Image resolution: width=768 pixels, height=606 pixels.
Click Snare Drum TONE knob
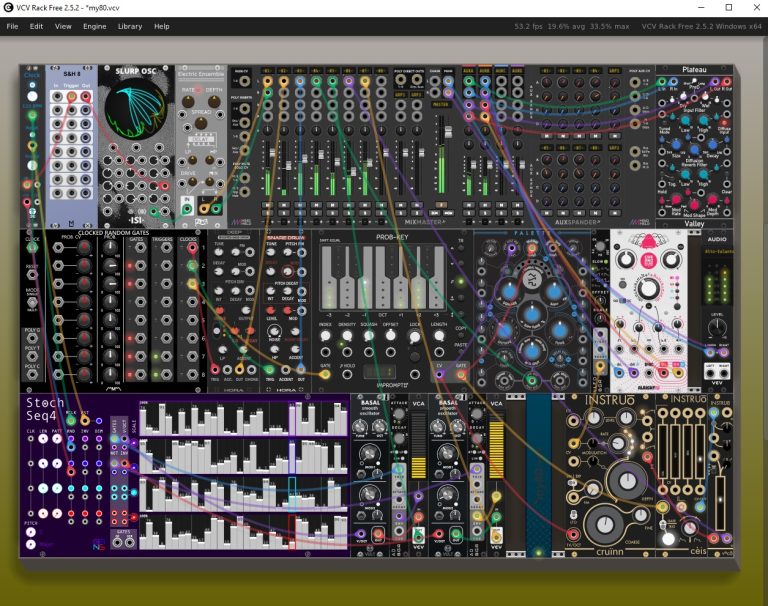click(271, 253)
